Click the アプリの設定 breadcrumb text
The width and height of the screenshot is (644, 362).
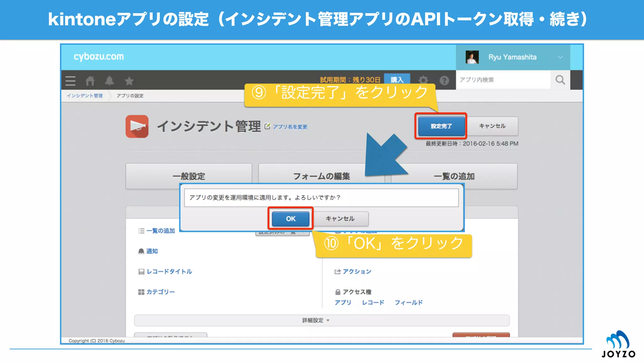click(x=130, y=96)
